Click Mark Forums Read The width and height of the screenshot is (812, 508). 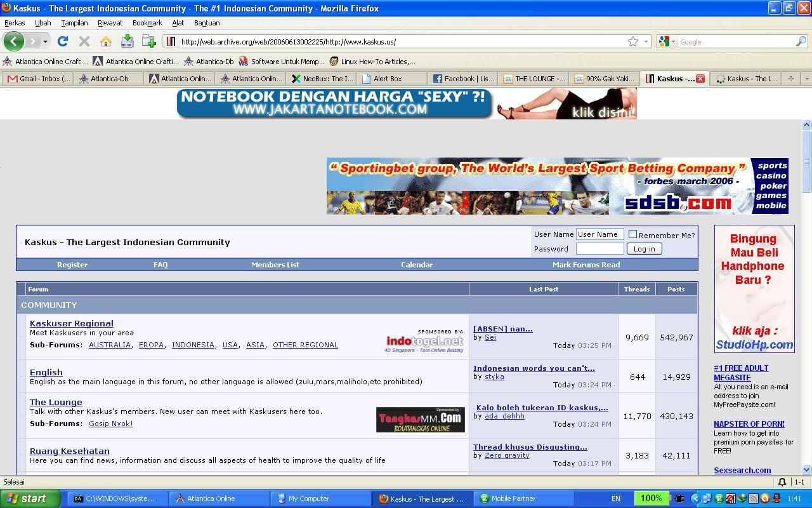click(x=586, y=265)
